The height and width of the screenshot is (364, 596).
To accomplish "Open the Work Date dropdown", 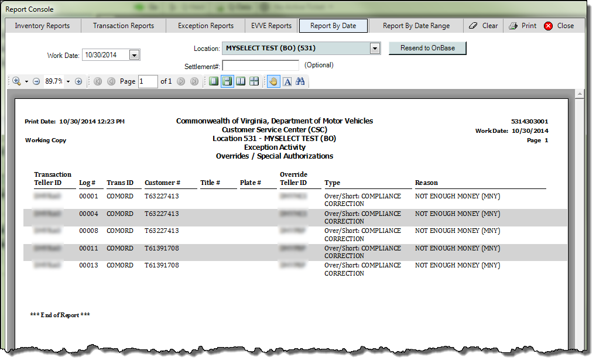I will pyautogui.click(x=134, y=55).
